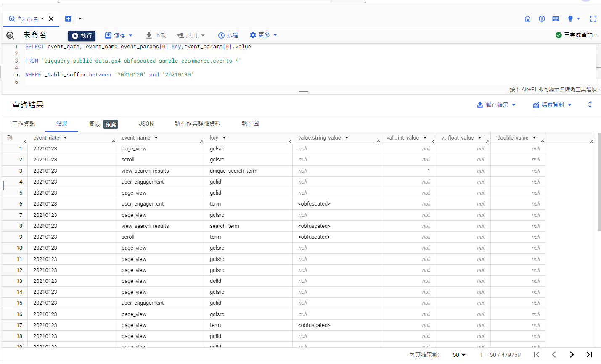Image resolution: width=601 pixels, height=364 pixels.
Task: Close the unnamed query tab
Action: click(51, 18)
